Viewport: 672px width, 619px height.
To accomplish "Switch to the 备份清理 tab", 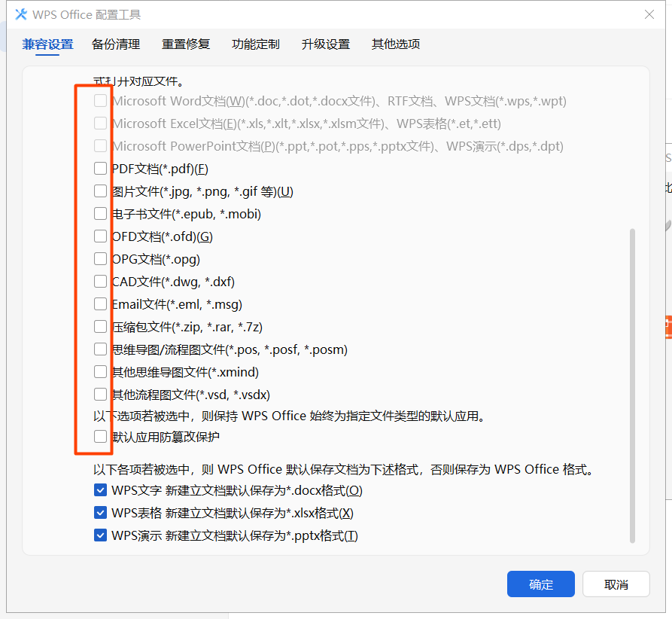I will 115,44.
